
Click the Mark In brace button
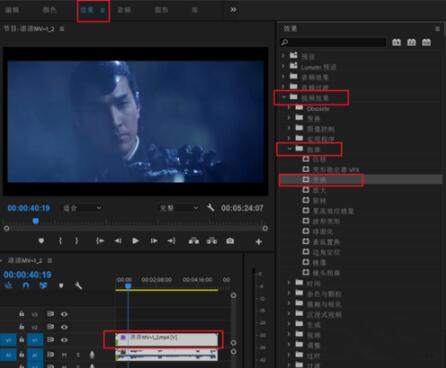pyautogui.click(x=60, y=241)
